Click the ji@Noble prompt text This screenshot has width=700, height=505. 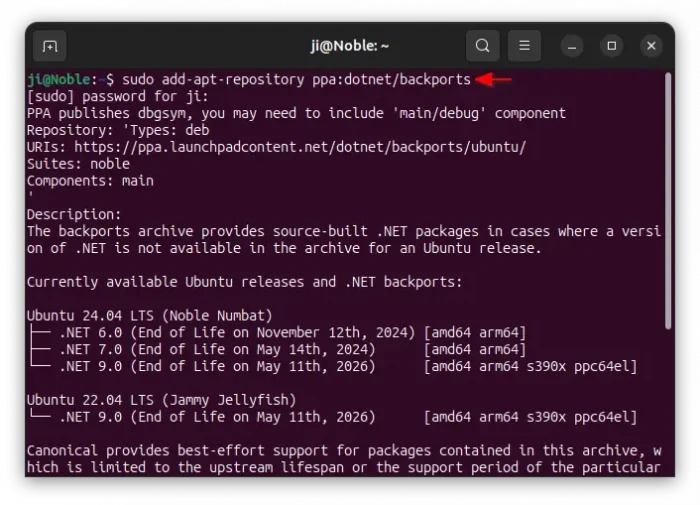click(59, 79)
